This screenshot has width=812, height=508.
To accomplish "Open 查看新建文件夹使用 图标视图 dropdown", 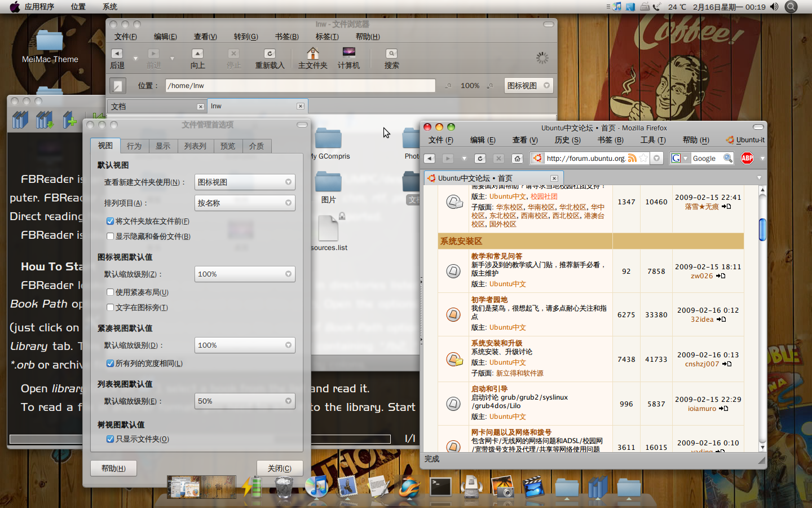I will click(x=245, y=182).
